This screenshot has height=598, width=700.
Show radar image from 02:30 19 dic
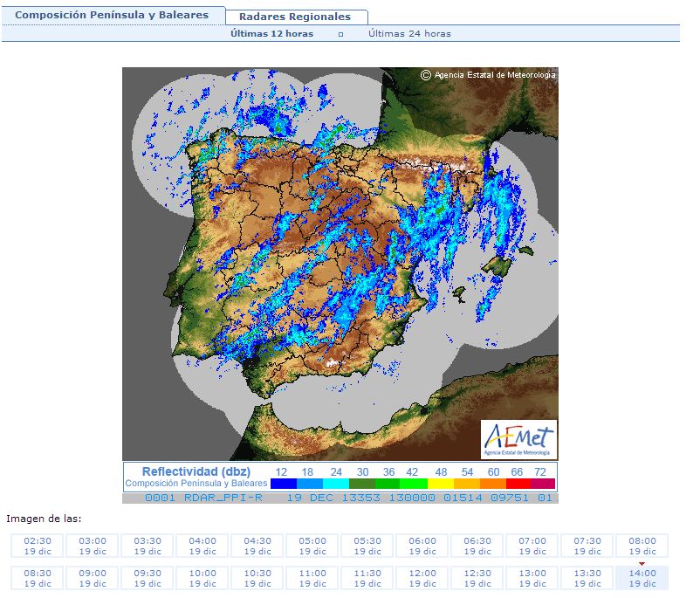coord(38,546)
